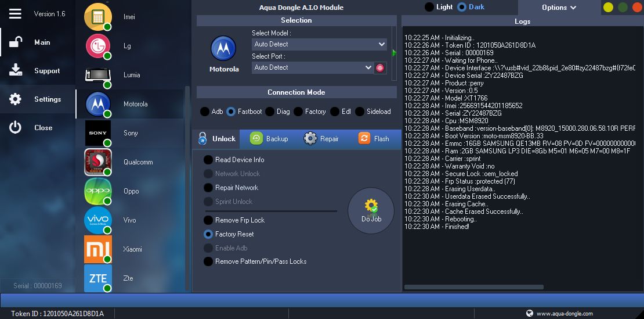
Task: Click the Finished! log line
Action: tap(437, 227)
